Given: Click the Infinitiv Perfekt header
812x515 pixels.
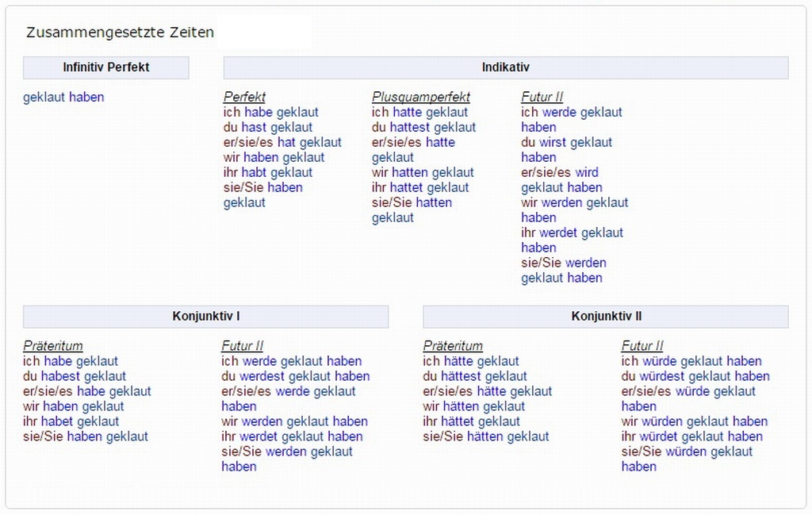Looking at the screenshot, I should point(106,67).
